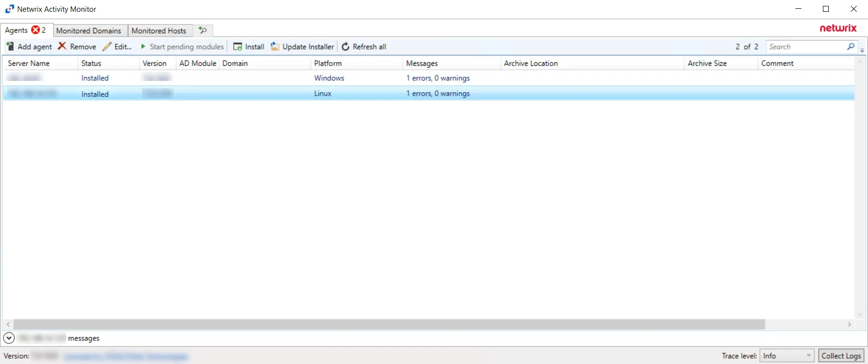
Task: Click the Refresh all label
Action: pyautogui.click(x=370, y=47)
